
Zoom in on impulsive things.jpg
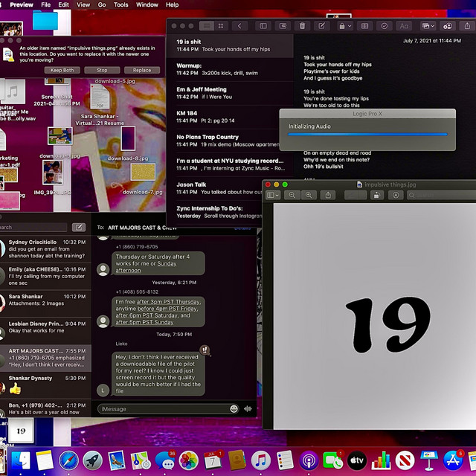click(x=308, y=195)
